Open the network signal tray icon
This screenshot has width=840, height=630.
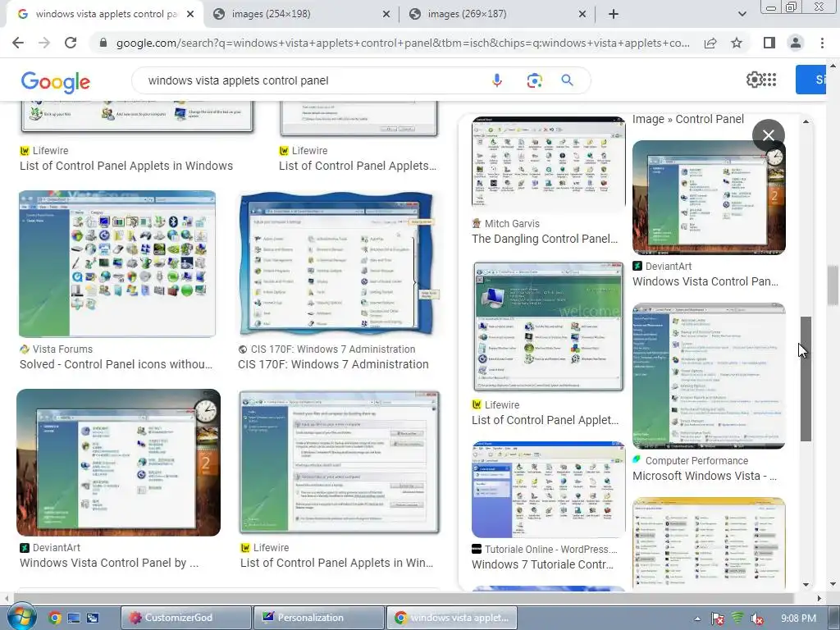click(737, 619)
